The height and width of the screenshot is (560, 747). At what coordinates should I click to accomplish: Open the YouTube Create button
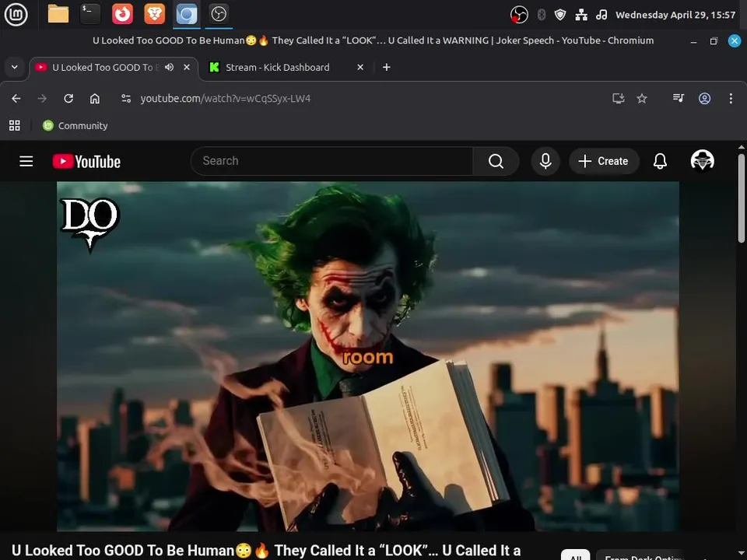(604, 161)
